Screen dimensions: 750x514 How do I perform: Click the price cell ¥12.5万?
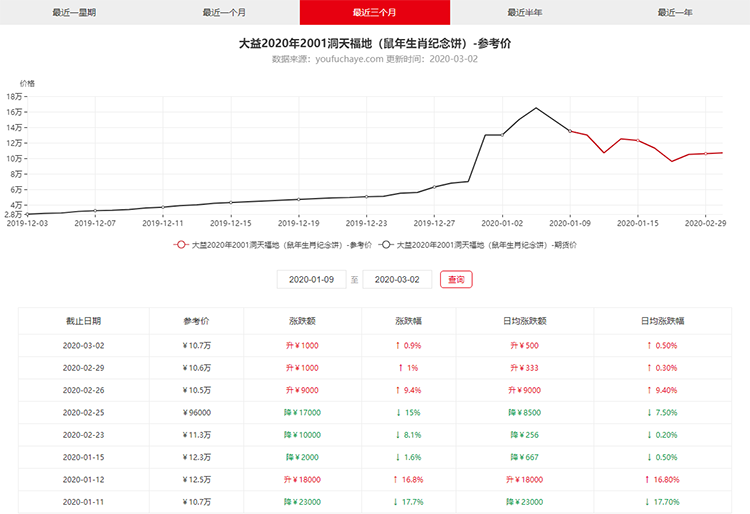(x=197, y=480)
